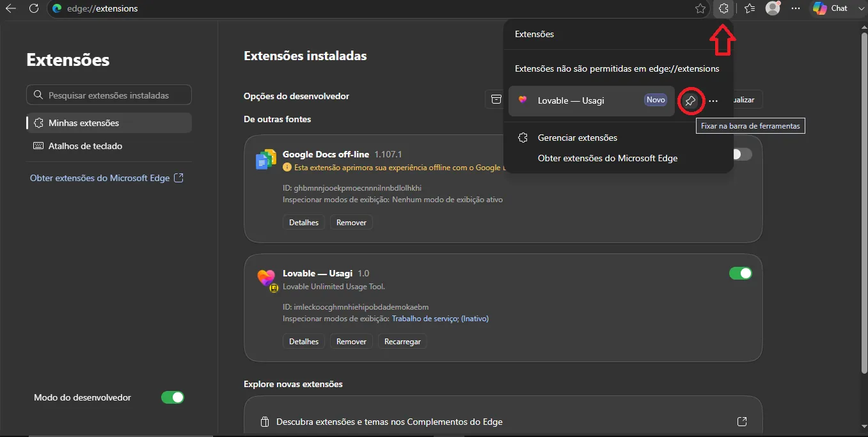Click the Lovable Unlimited Usage Tool description
Image resolution: width=868 pixels, height=437 pixels.
point(334,287)
